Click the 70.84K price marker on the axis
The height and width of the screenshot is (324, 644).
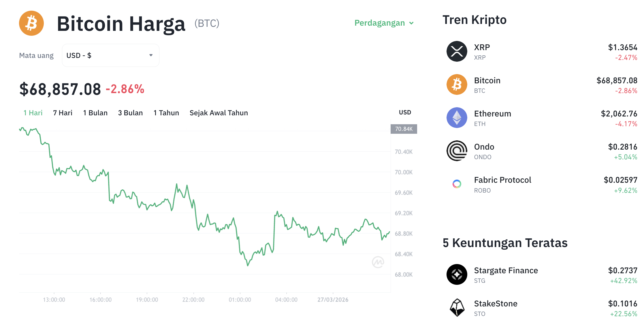pos(404,129)
